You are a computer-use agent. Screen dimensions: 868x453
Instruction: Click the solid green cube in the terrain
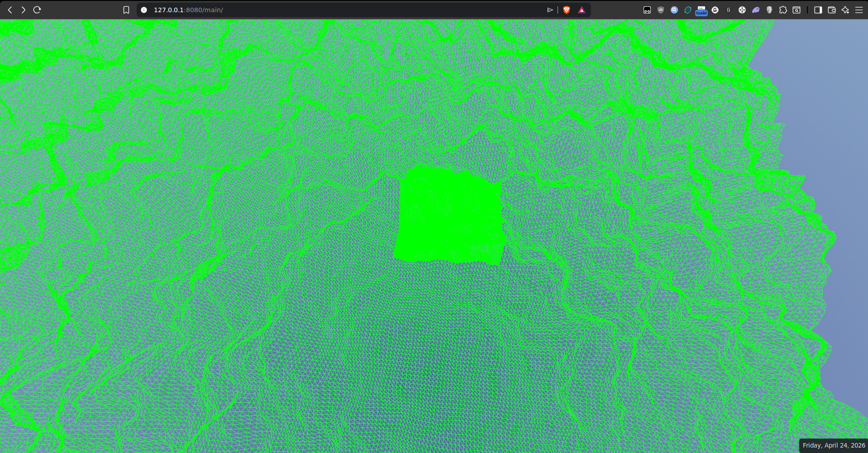tap(449, 215)
